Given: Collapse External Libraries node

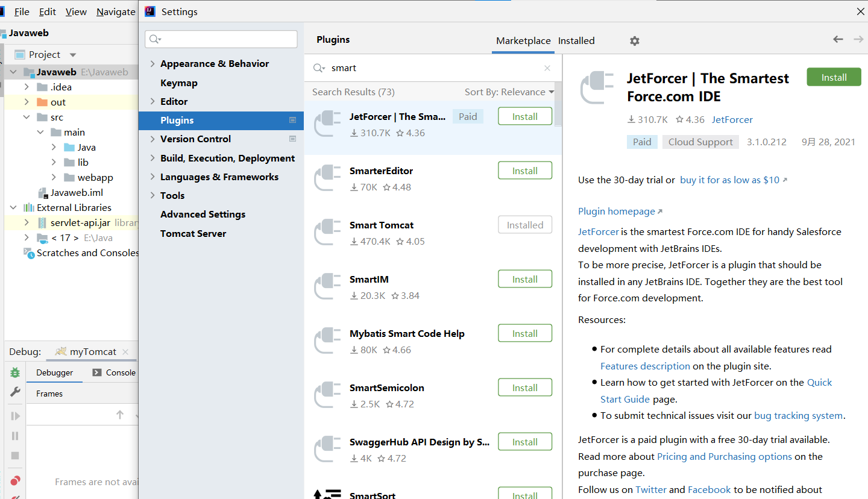Looking at the screenshot, I should coord(13,208).
